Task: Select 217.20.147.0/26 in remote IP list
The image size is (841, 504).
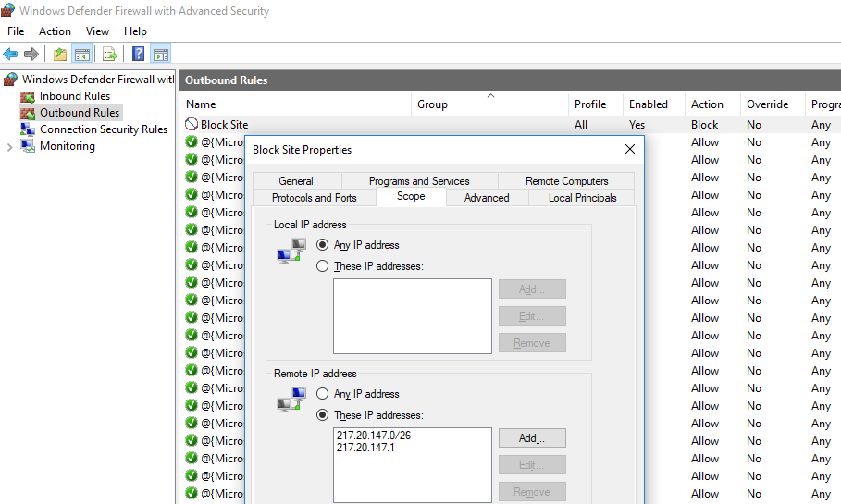Action: coord(374,436)
